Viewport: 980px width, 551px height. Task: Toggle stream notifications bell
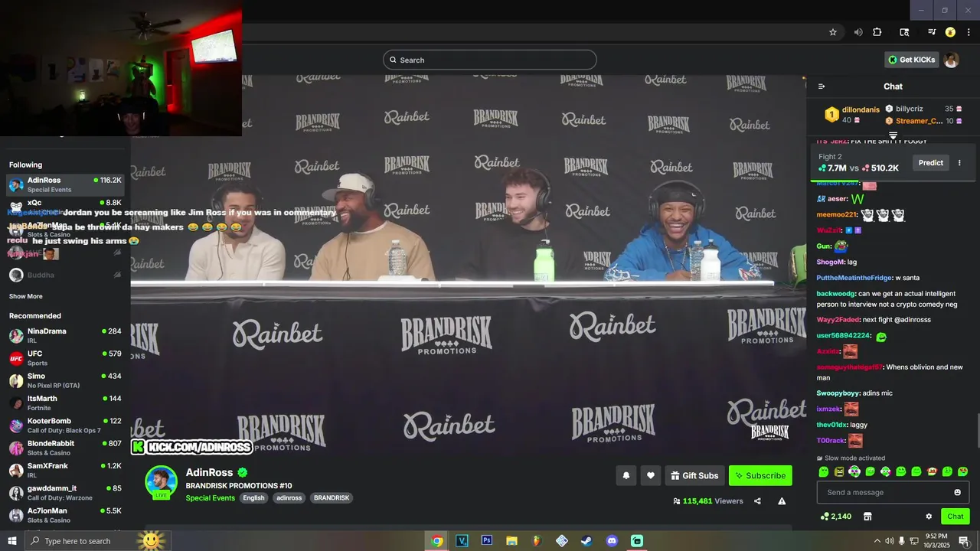(626, 475)
